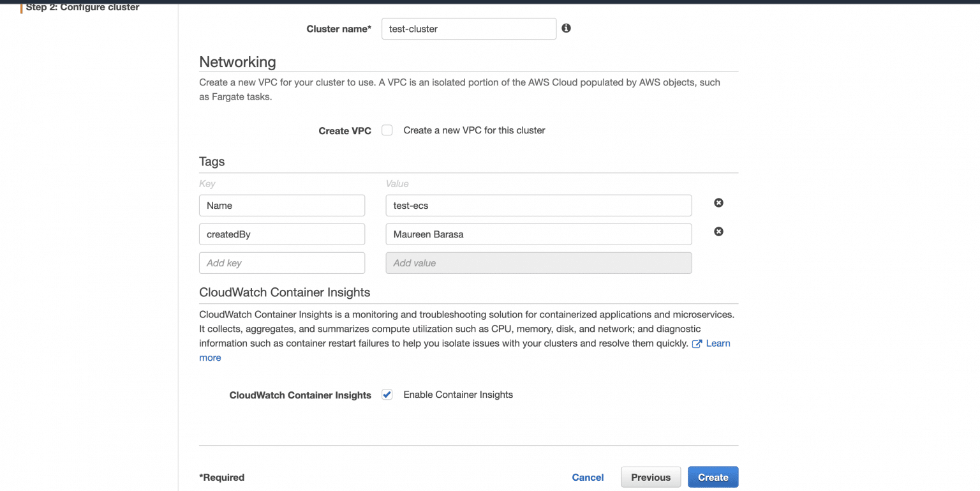Click the Add value input field

538,262
